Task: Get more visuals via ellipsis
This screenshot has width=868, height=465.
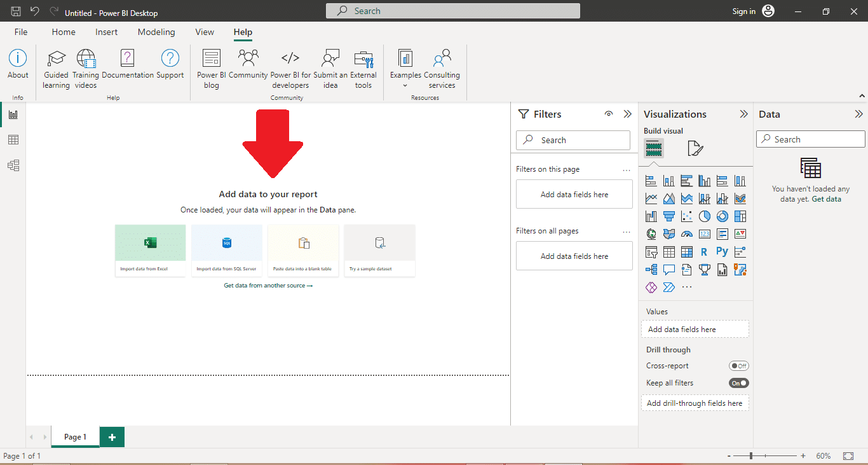Action: [x=686, y=288]
